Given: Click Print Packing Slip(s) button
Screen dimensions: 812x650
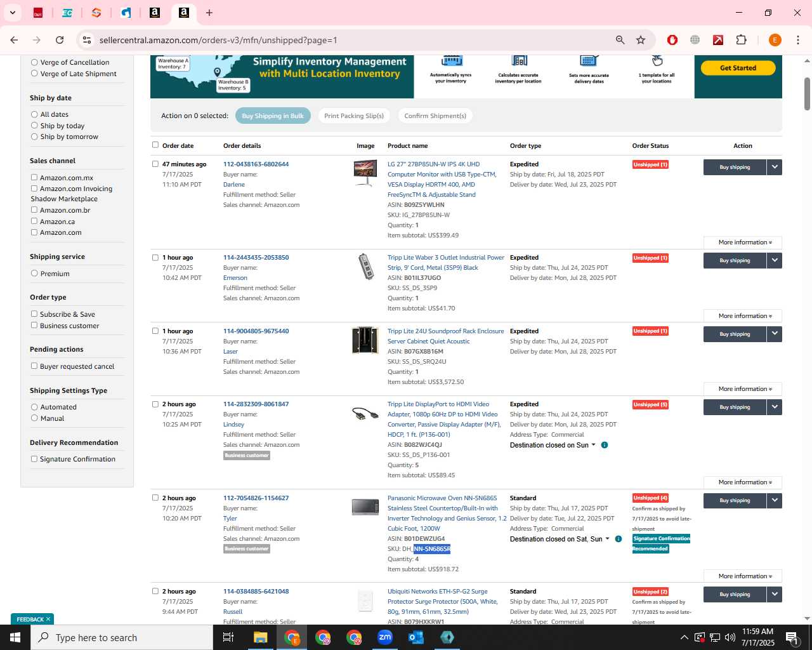Looking at the screenshot, I should pos(354,116).
